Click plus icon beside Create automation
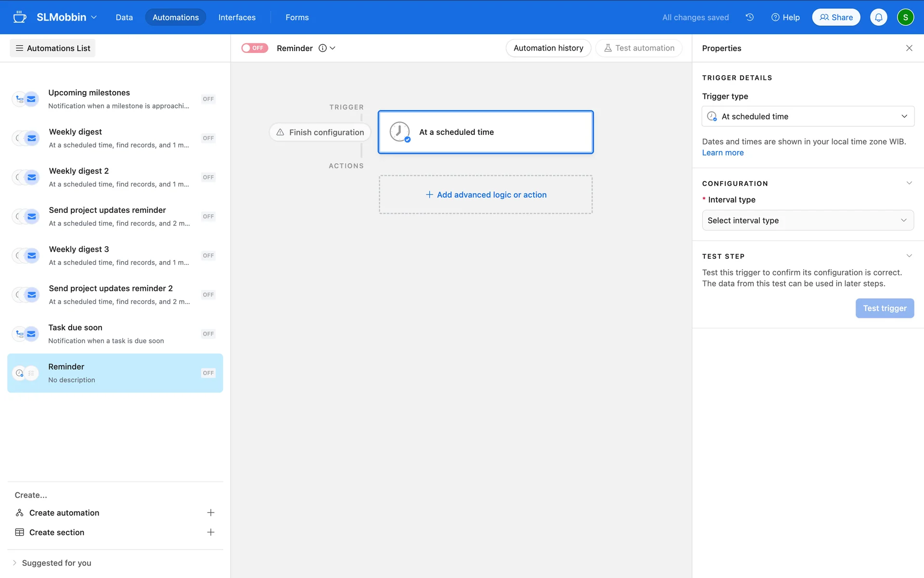The width and height of the screenshot is (924, 578). (210, 512)
